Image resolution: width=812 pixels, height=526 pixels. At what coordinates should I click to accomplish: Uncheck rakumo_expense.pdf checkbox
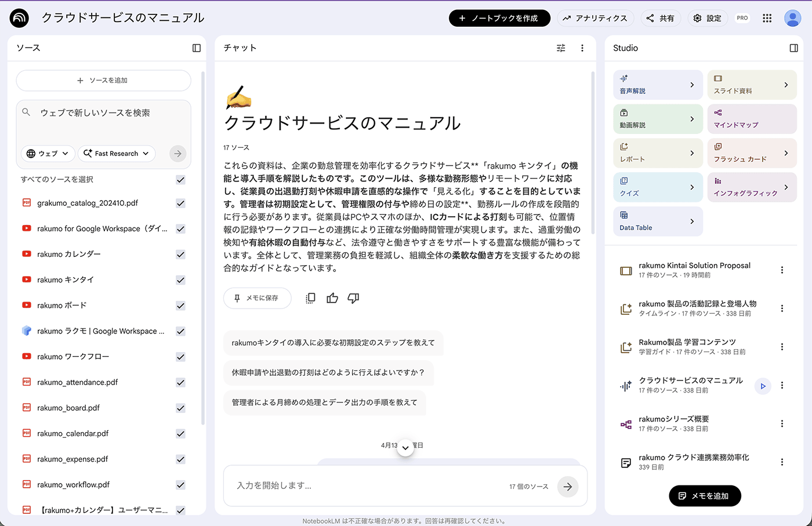(x=180, y=459)
